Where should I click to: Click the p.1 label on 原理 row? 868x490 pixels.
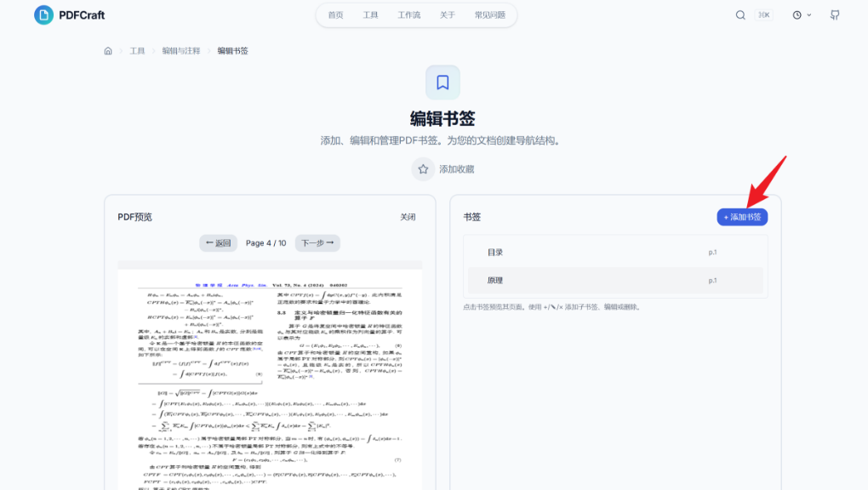tap(712, 281)
